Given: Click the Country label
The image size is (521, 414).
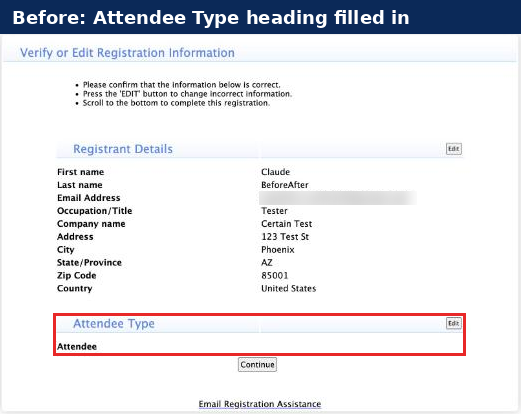Looking at the screenshot, I should point(75,289).
